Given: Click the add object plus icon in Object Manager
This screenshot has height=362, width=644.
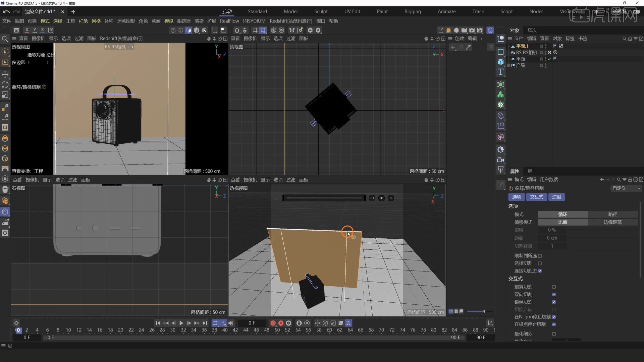Looking at the screenshot, I should (453, 47).
